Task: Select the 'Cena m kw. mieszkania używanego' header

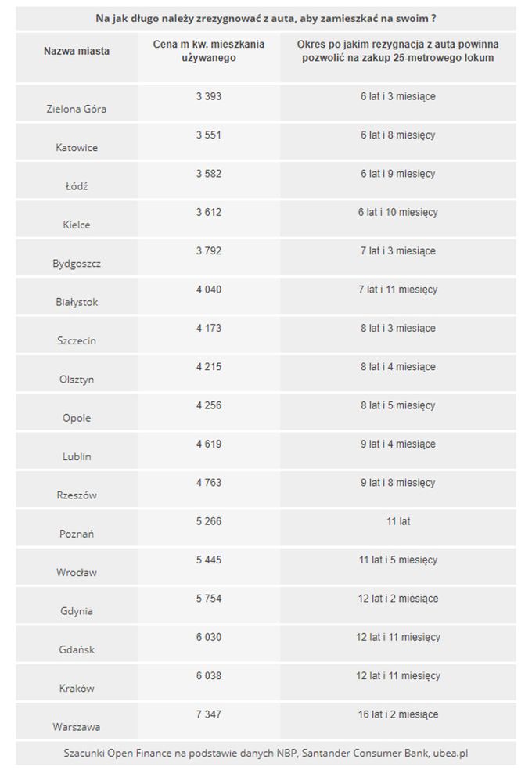Action: (x=209, y=51)
